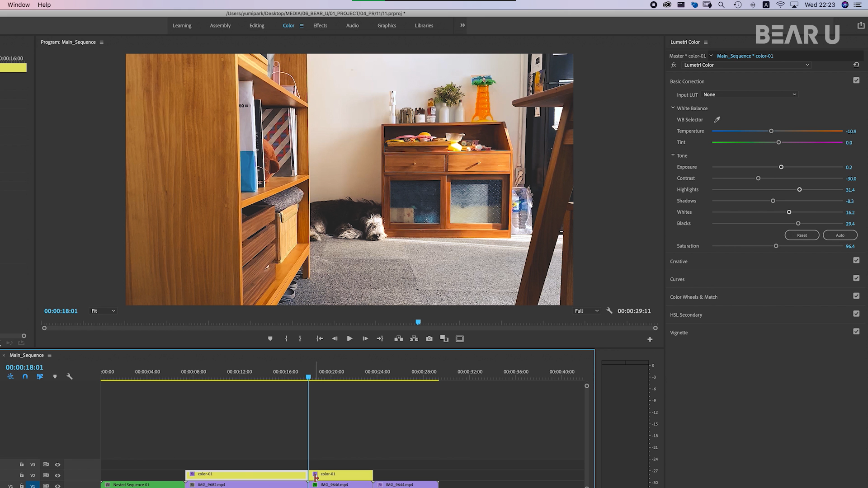Click the Button Editor plus icon

[x=650, y=339]
